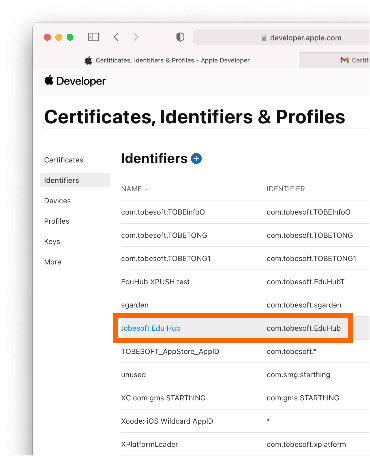
Task: Open the tobesoft Edu Hub identifier link
Action: (x=151, y=328)
